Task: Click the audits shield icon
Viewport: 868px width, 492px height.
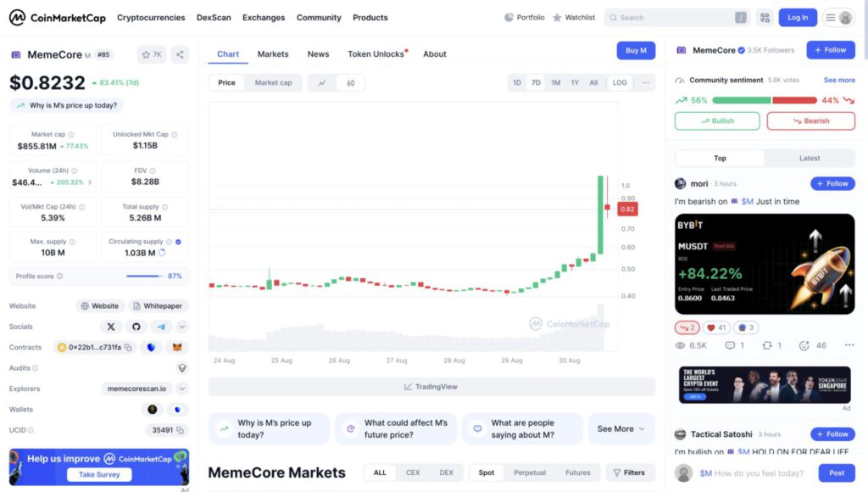Action: (181, 368)
